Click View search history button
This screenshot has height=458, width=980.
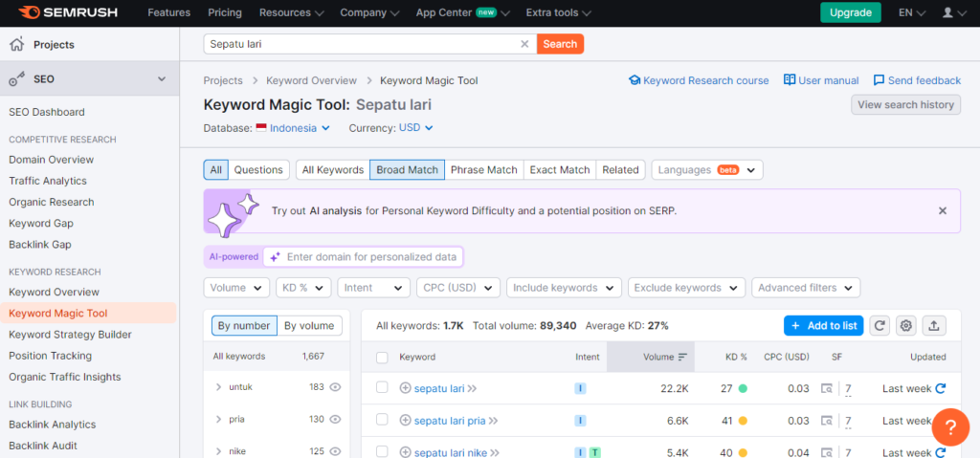pyautogui.click(x=905, y=104)
